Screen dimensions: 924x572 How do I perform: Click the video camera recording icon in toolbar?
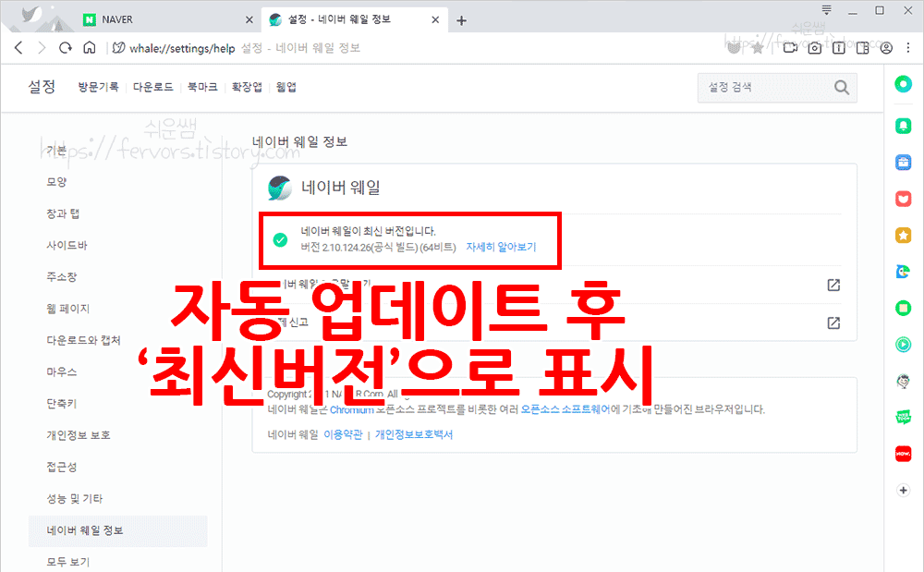(790, 48)
